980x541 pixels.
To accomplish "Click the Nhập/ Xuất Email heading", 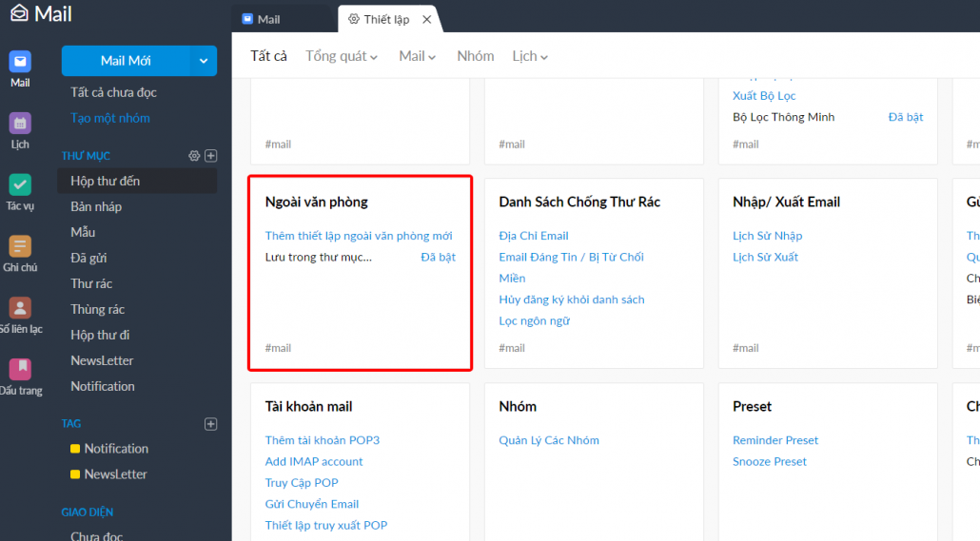I will (786, 202).
